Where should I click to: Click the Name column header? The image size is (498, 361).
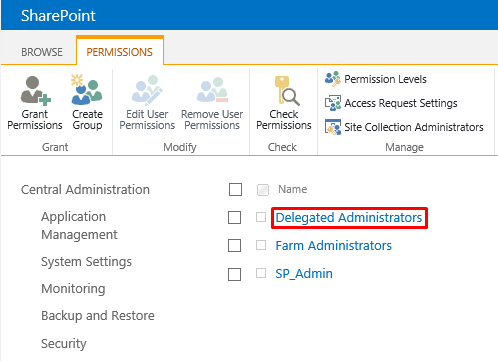[x=293, y=189]
